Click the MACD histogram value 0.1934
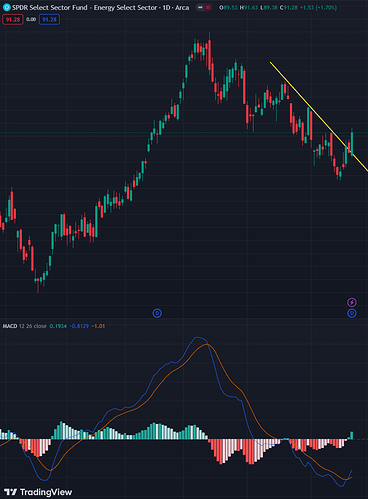Viewport: 368px width, 499px height. coord(58,326)
